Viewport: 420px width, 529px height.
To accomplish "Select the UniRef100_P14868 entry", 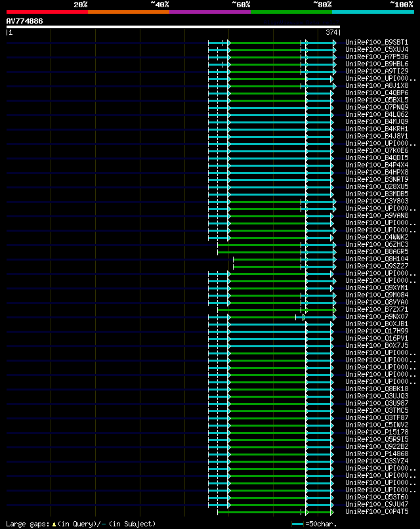I will click(x=377, y=454).
